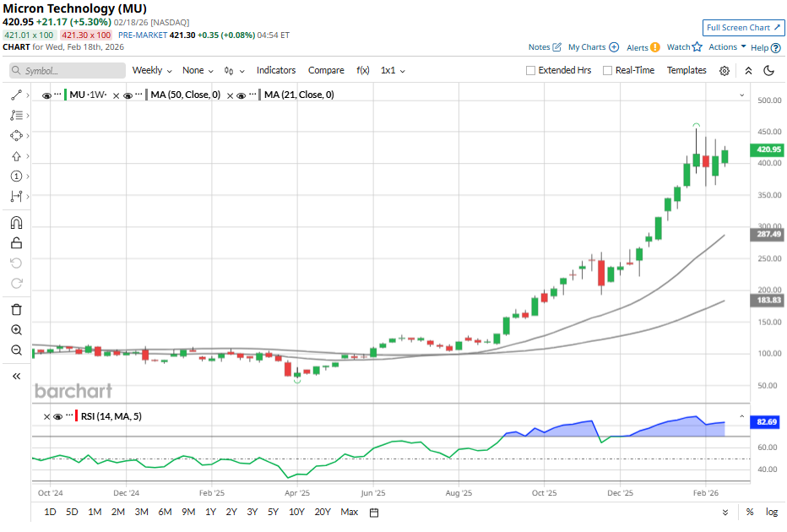The image size is (787, 532).
Task: Undo the last chart action
Action: [16, 263]
